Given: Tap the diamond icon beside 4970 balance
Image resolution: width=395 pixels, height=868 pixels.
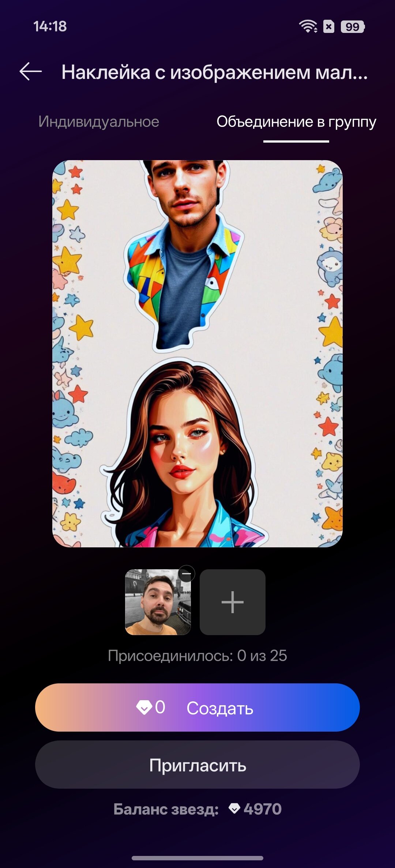Looking at the screenshot, I should click(234, 808).
